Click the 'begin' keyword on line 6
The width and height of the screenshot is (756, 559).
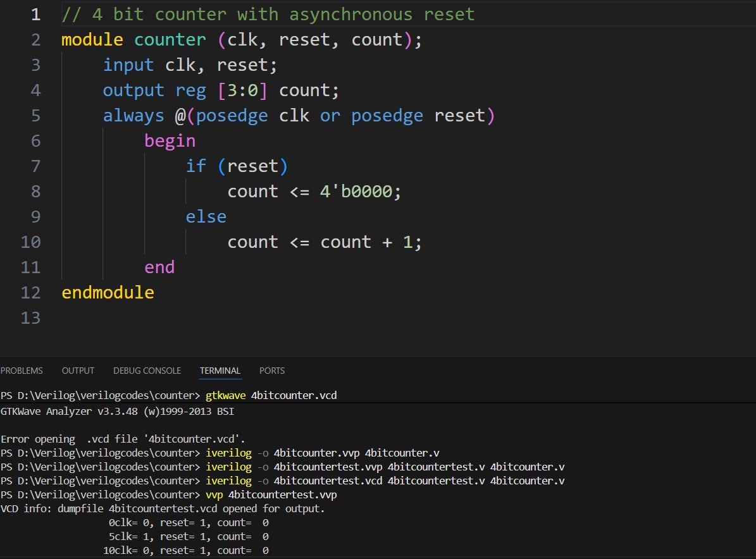point(170,141)
